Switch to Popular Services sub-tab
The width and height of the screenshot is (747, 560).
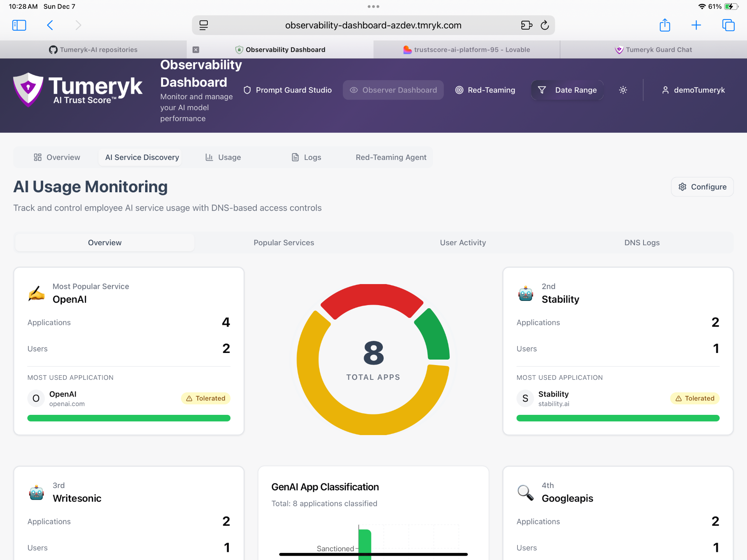pyautogui.click(x=284, y=242)
